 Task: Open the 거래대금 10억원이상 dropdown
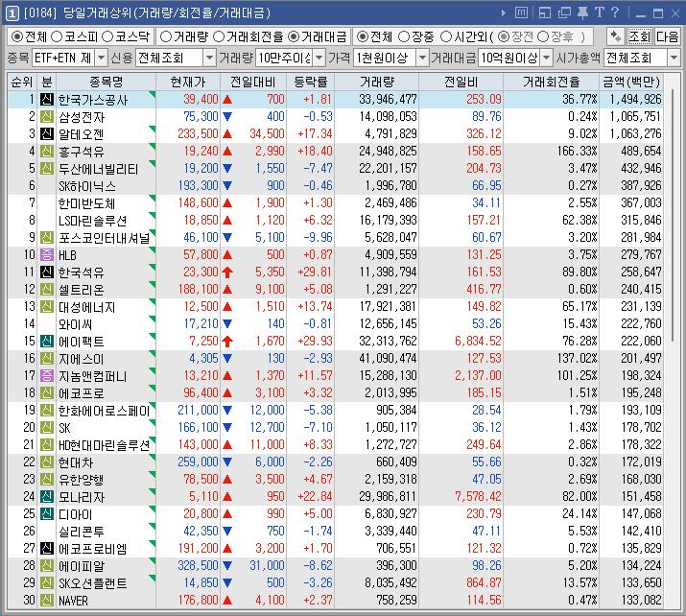[547, 58]
